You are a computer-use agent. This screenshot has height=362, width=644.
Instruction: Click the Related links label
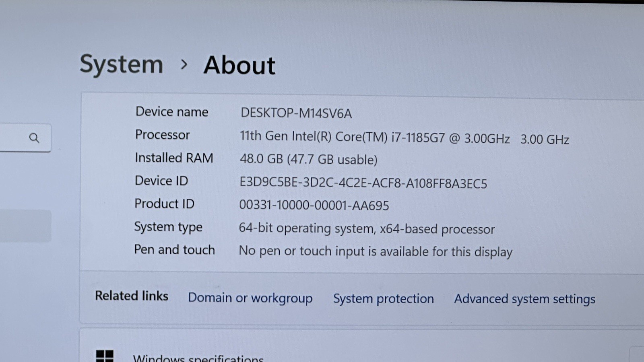(132, 296)
